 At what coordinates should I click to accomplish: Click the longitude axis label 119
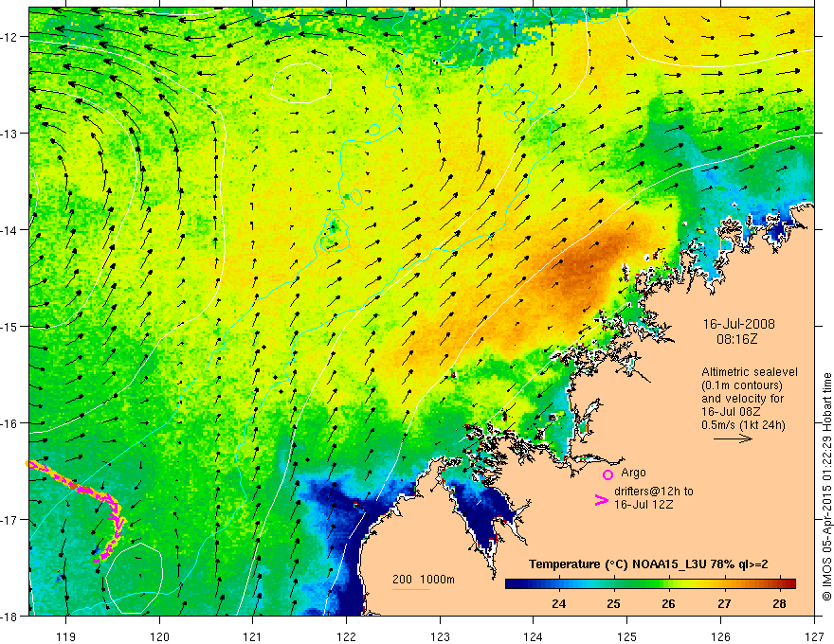66,636
